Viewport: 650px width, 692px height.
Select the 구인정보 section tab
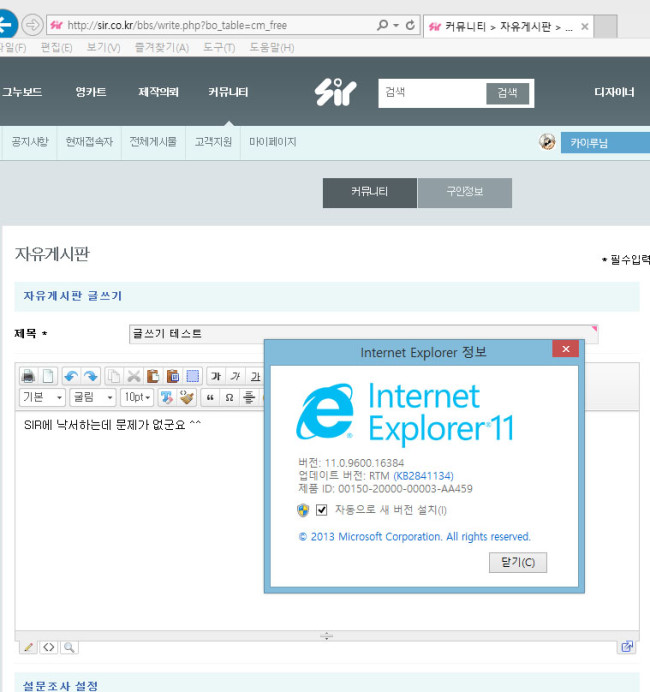point(465,192)
